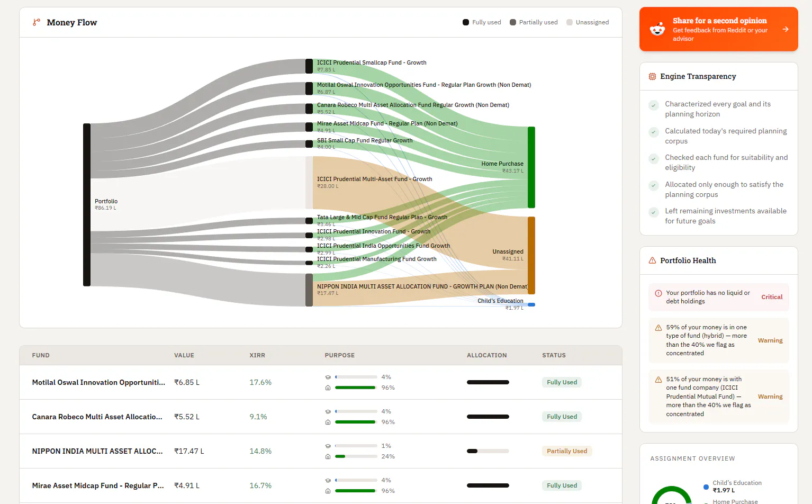Click the allocation bar for Motilal Oswal
This screenshot has height=504, width=812.
488,382
